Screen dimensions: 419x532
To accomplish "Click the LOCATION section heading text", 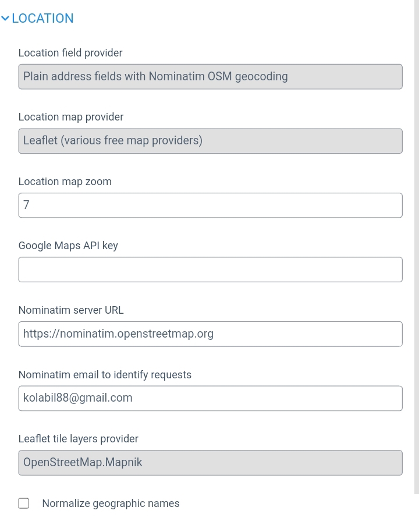I will (42, 19).
